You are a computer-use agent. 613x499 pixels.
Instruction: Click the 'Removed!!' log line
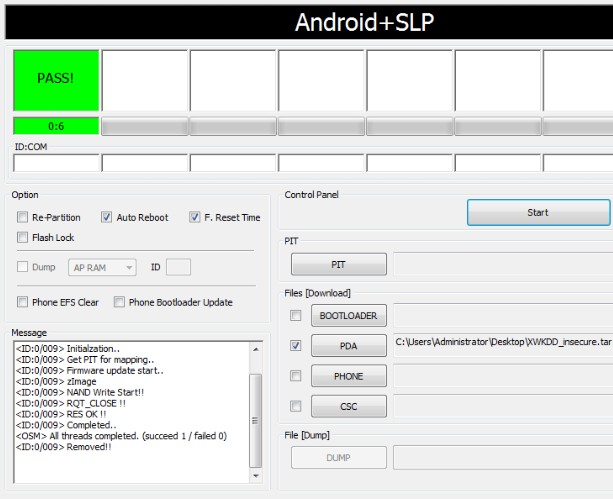click(x=63, y=447)
